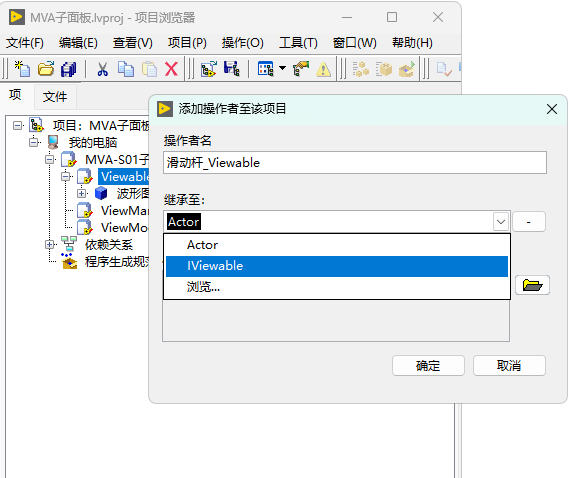Click the Save project toolbar icon

point(232,69)
